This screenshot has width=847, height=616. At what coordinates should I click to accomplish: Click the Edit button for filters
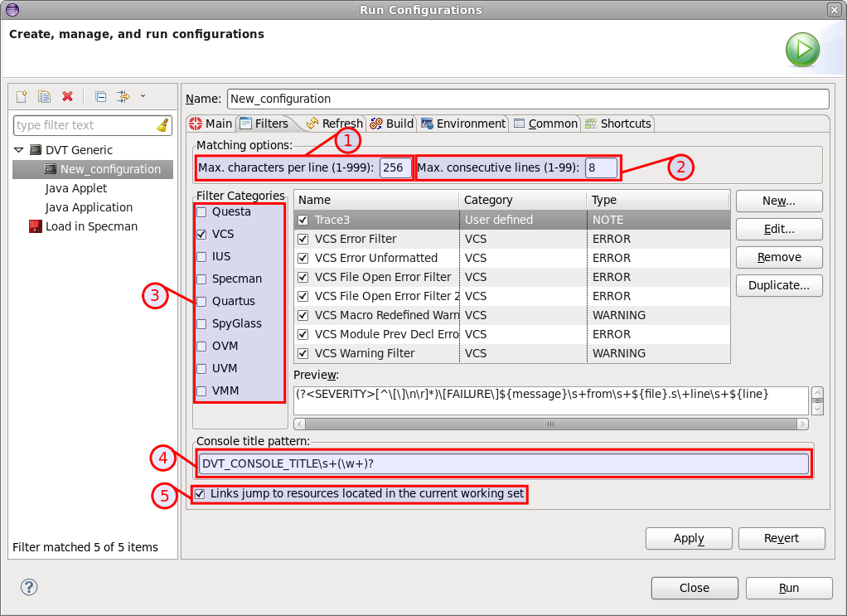tap(778, 229)
